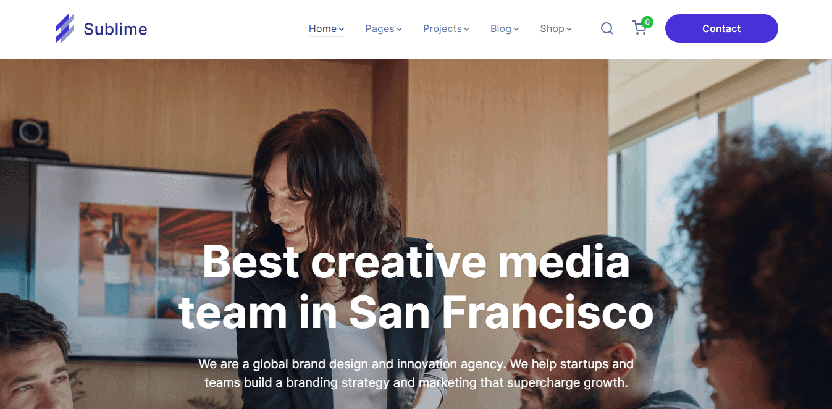832x409 pixels.
Task: Open the Blog menu
Action: [x=501, y=29]
